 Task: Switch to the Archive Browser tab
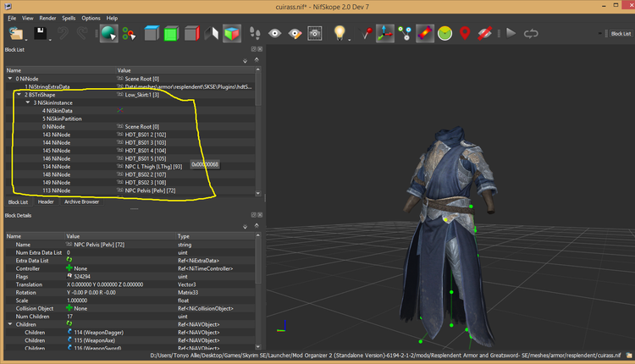point(82,201)
